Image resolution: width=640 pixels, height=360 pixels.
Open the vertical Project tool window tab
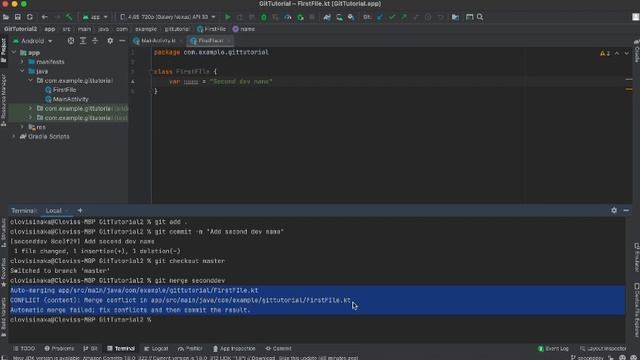pos(4,50)
